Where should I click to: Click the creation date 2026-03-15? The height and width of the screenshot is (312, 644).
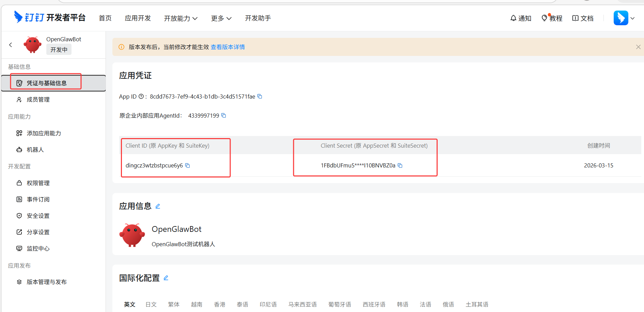click(x=598, y=165)
